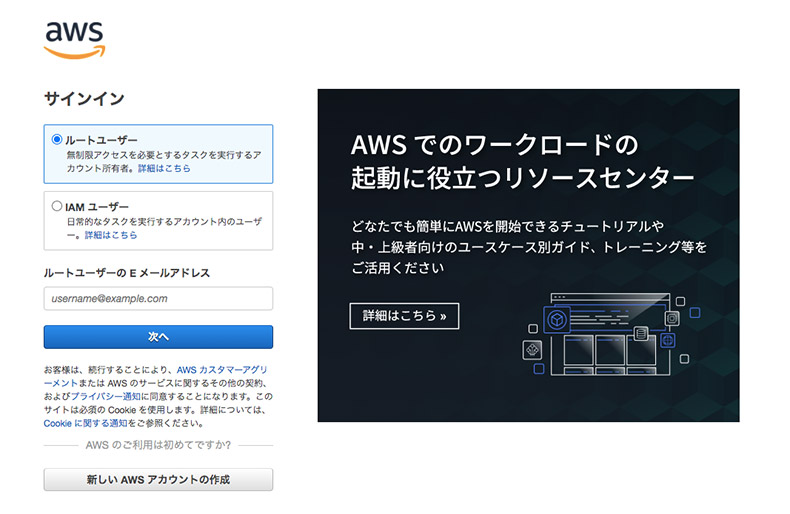Click the banner headline AWS でのワークロードの

pos(495,145)
